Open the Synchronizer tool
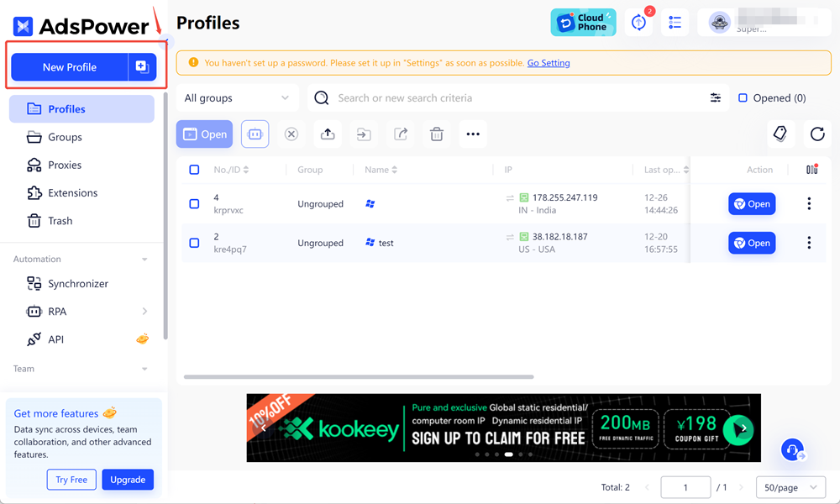Image resolution: width=840 pixels, height=504 pixels. [x=77, y=284]
